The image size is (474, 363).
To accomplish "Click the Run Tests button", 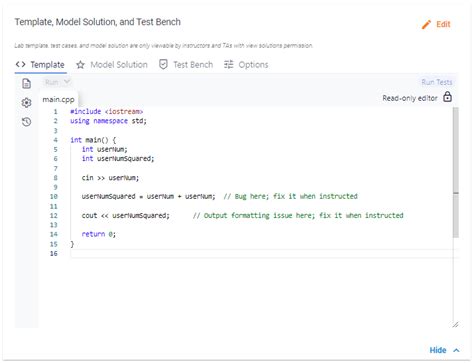I will click(x=437, y=82).
